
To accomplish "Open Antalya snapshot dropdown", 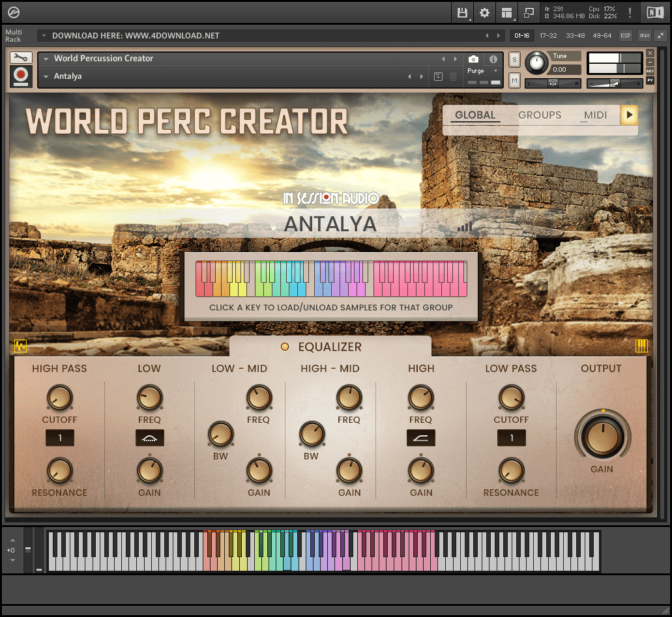I will click(46, 77).
